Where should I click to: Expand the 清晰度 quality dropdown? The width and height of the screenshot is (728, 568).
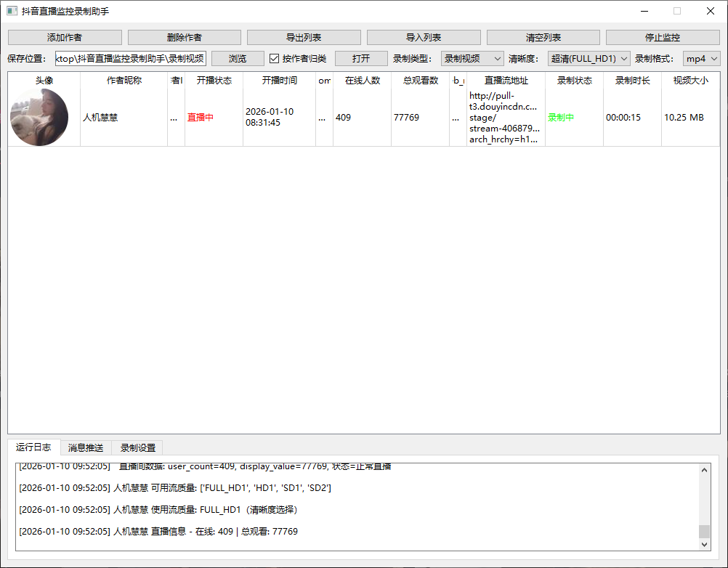click(x=589, y=58)
